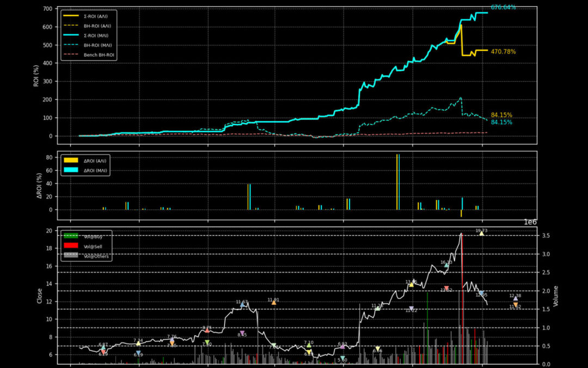Click the green Vol@Buy legend swatch

pos(71,236)
